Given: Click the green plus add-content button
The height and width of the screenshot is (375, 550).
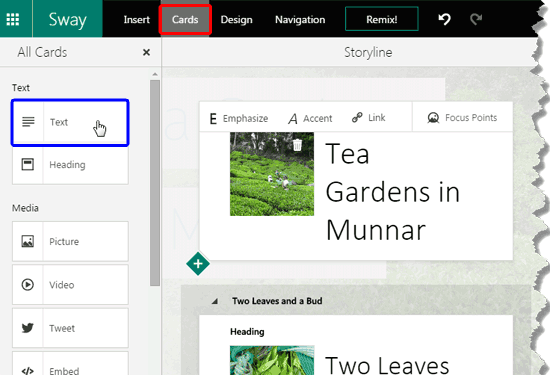Looking at the screenshot, I should 198,263.
